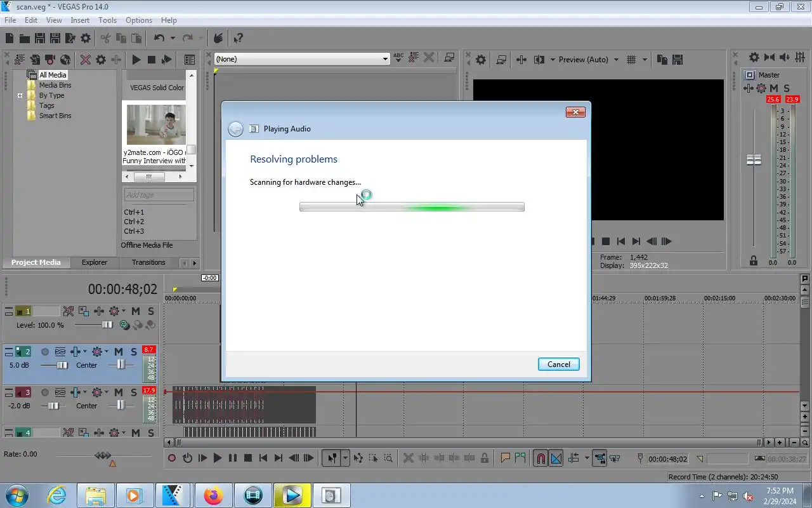812x508 pixels.
Task: Switch to the Transitions tab
Action: coord(148,262)
